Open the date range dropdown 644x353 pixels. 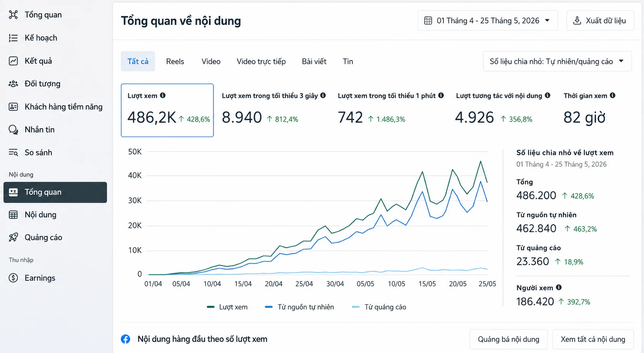(488, 21)
